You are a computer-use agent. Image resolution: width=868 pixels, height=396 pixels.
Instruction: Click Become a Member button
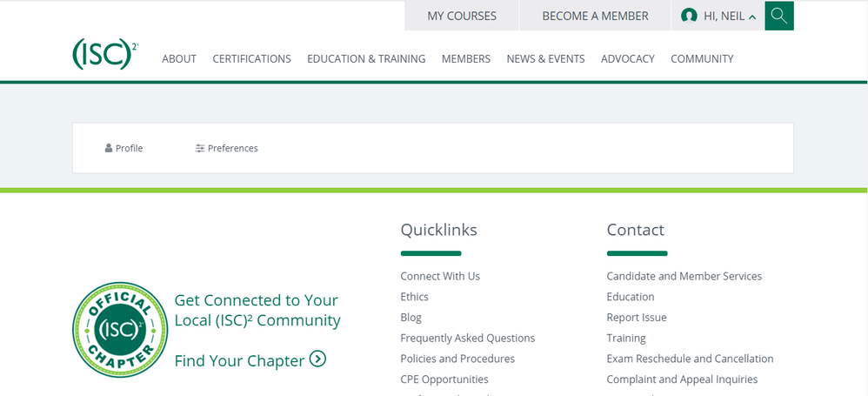pyautogui.click(x=595, y=16)
